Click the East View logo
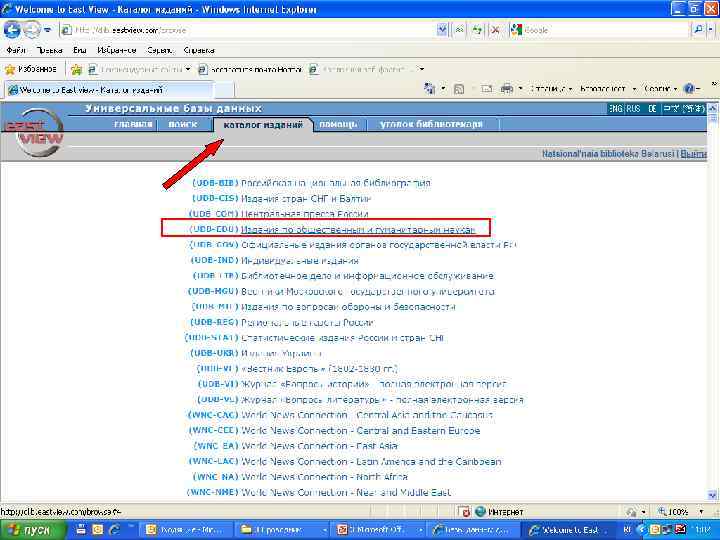720x540 pixels. click(x=34, y=133)
